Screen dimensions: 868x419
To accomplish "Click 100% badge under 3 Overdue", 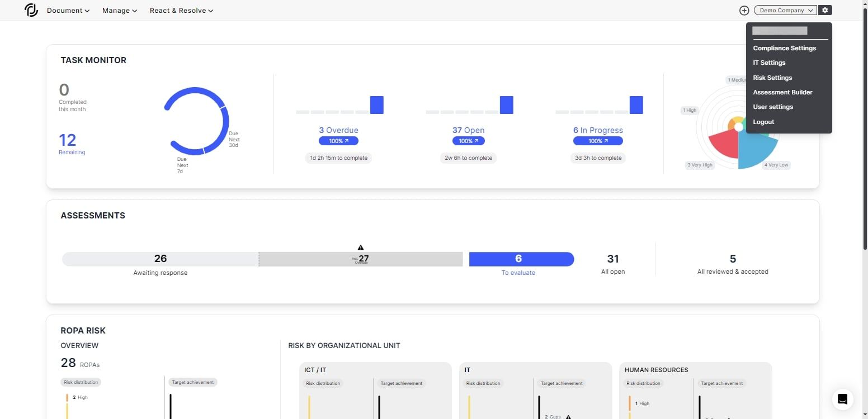I will coord(338,141).
